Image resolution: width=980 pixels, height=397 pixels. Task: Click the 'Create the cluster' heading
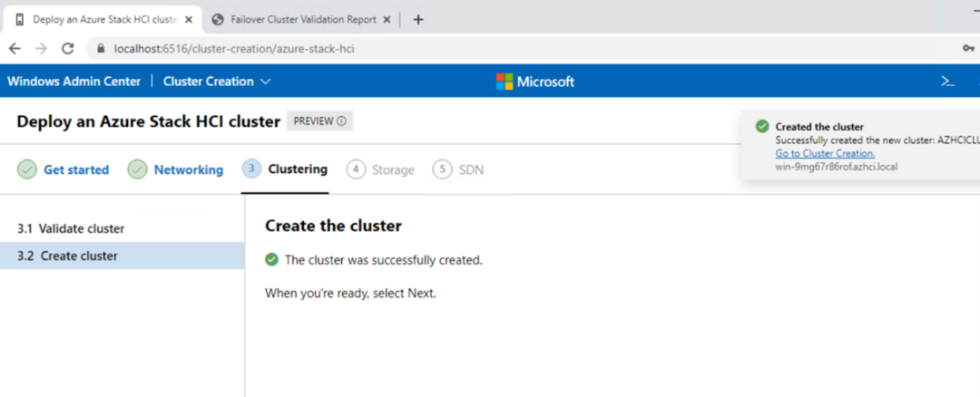click(333, 226)
